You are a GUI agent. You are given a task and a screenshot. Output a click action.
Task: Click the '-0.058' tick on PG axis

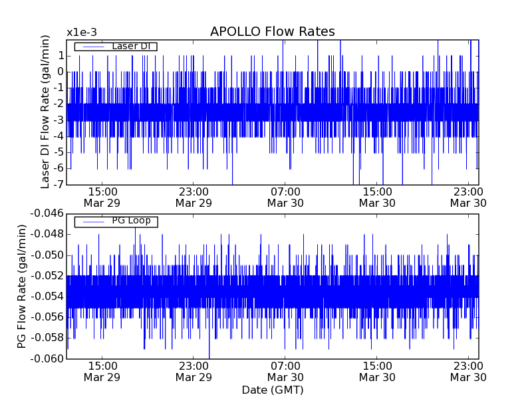point(47,338)
